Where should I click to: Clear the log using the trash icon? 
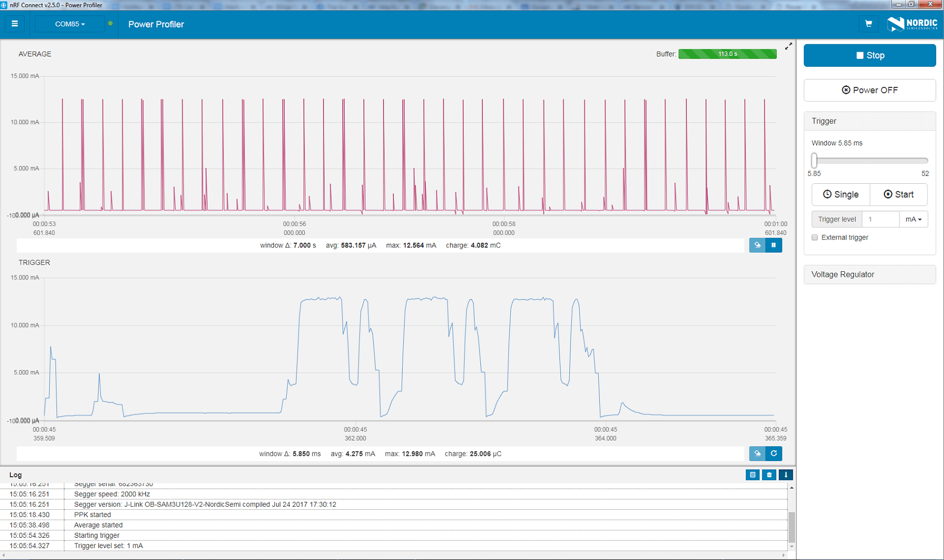click(769, 475)
